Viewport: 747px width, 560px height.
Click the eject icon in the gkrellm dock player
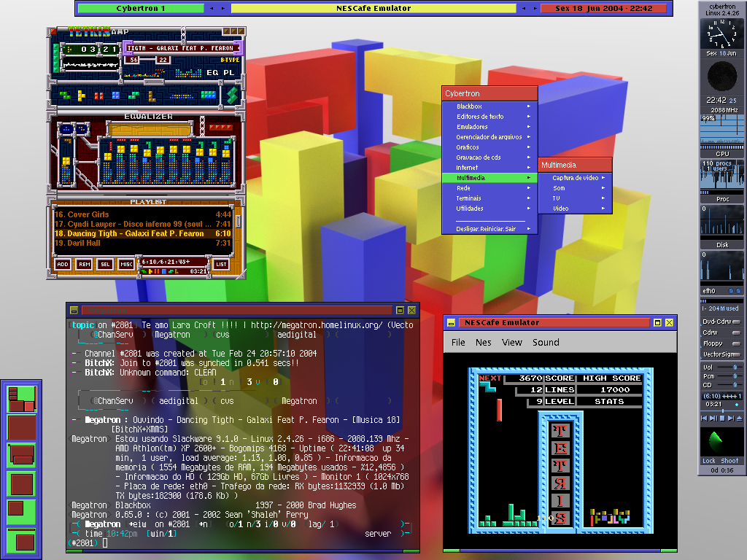739,418
